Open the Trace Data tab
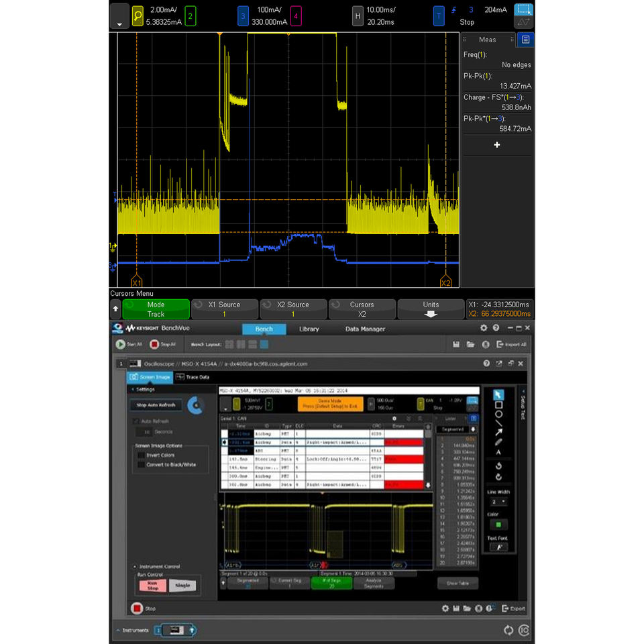644x644 pixels. click(x=193, y=377)
